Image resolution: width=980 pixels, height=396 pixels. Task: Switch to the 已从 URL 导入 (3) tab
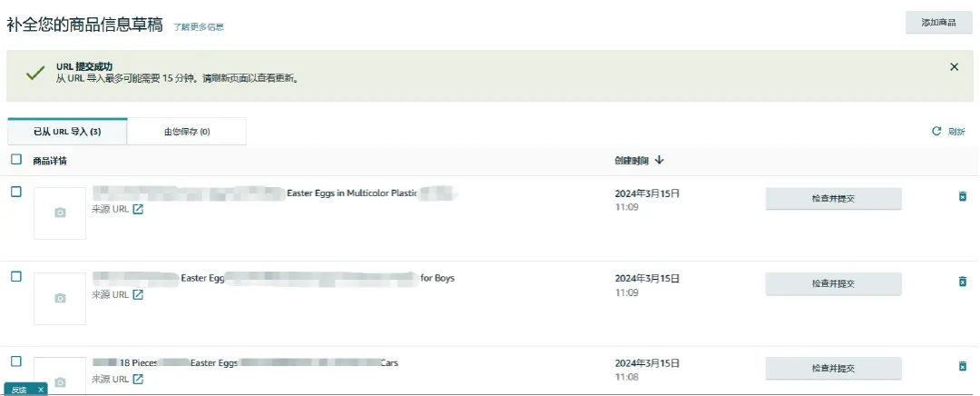[67, 132]
